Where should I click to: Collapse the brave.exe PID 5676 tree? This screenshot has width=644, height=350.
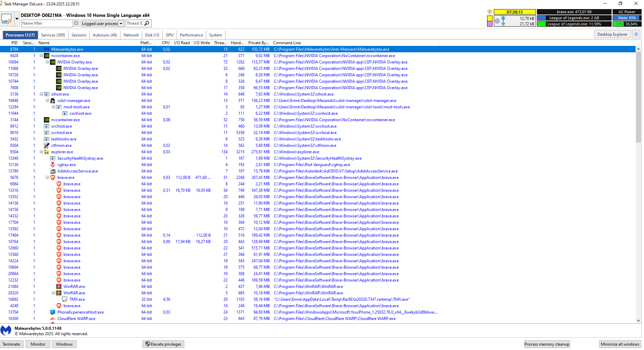(47, 178)
